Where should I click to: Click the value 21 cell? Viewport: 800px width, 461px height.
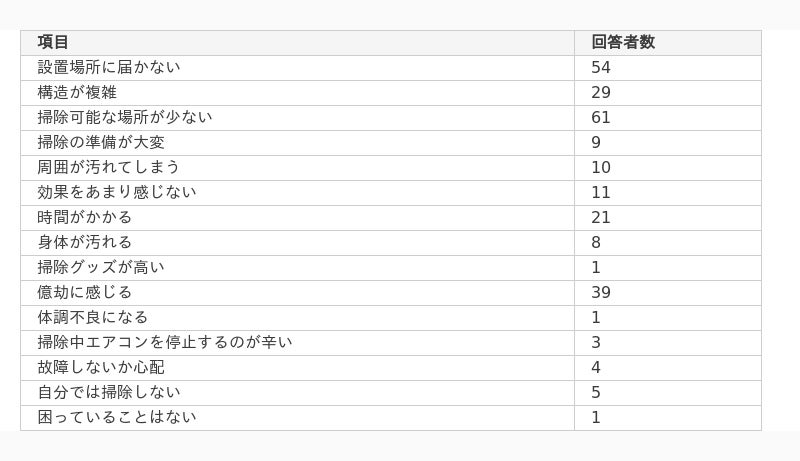click(668, 217)
